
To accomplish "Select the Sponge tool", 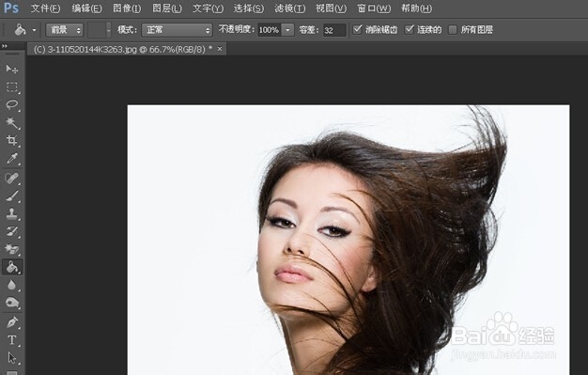I will pyautogui.click(x=12, y=303).
